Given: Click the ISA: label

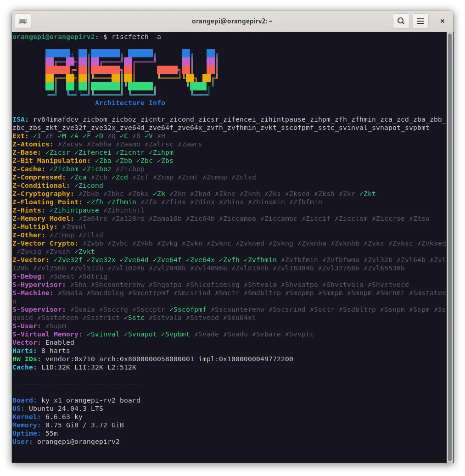Looking at the screenshot, I should click(x=21, y=119).
